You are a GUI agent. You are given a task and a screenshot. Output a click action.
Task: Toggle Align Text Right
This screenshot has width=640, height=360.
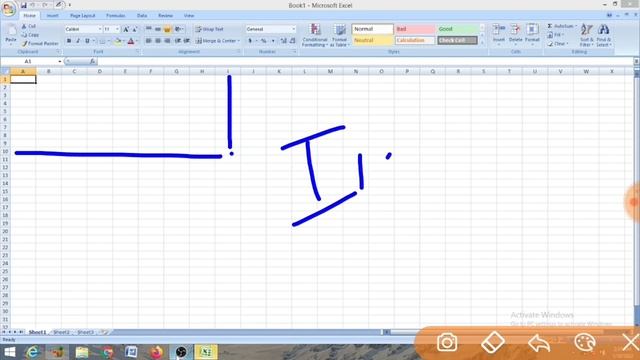(167, 41)
